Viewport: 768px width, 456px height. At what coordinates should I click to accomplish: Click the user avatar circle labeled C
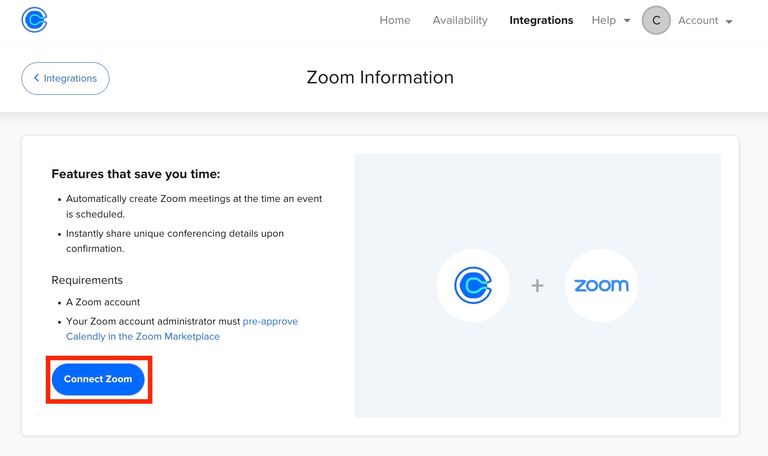coord(656,20)
